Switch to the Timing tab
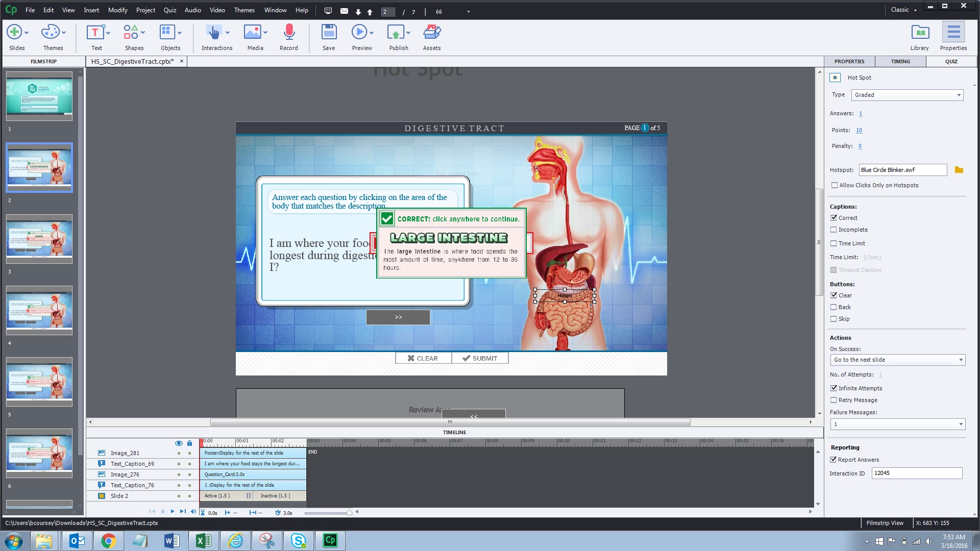Image resolution: width=980 pixels, height=551 pixels. click(x=900, y=61)
